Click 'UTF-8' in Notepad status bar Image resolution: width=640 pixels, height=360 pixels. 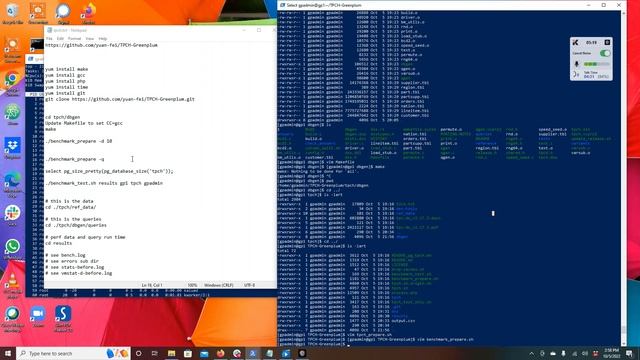click(249, 285)
